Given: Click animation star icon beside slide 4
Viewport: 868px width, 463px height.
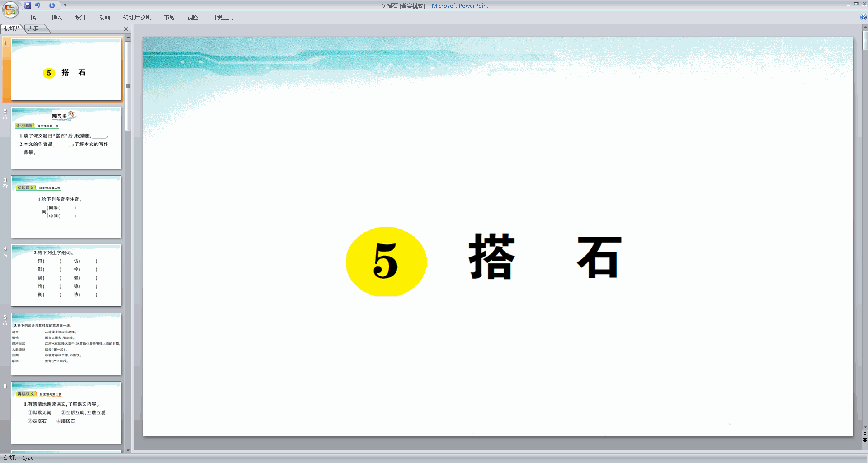Looking at the screenshot, I should pyautogui.click(x=5, y=255).
